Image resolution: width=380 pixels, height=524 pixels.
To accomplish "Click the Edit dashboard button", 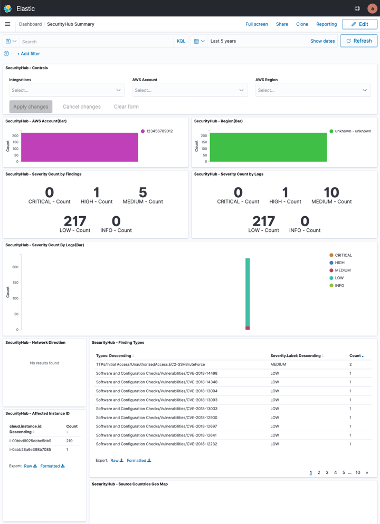I will point(360,24).
